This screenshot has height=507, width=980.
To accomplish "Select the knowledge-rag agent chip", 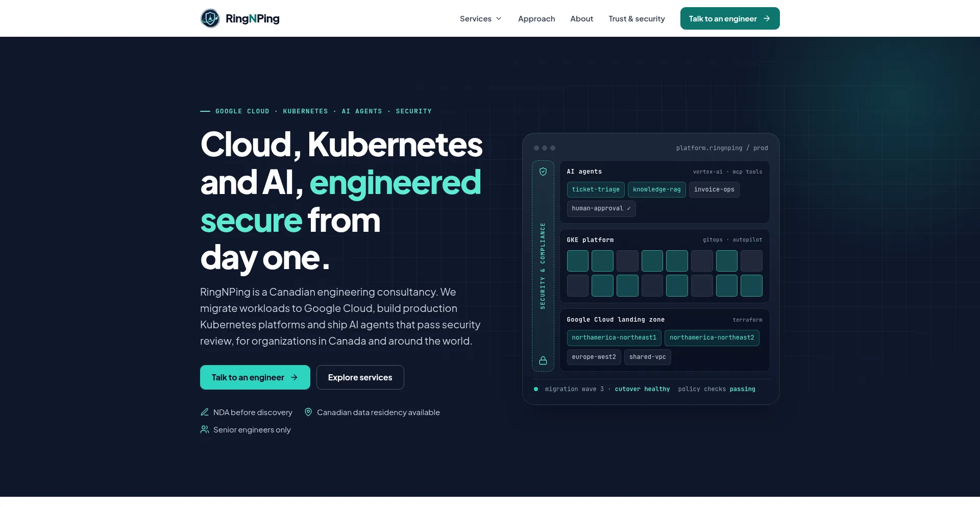I will pos(657,189).
